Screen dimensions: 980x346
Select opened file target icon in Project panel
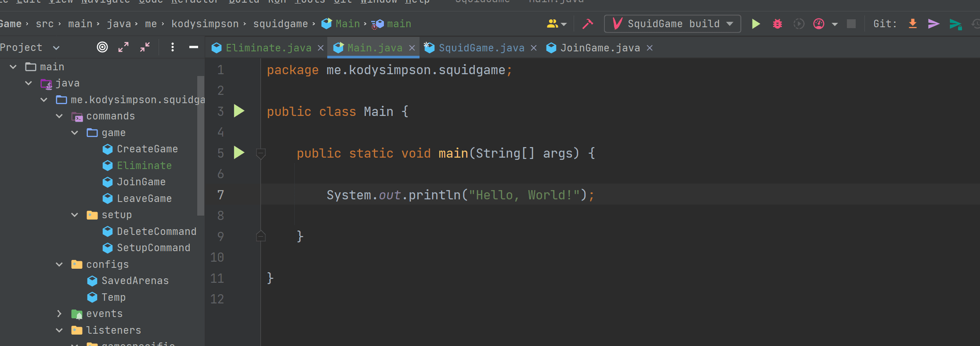[x=102, y=47]
